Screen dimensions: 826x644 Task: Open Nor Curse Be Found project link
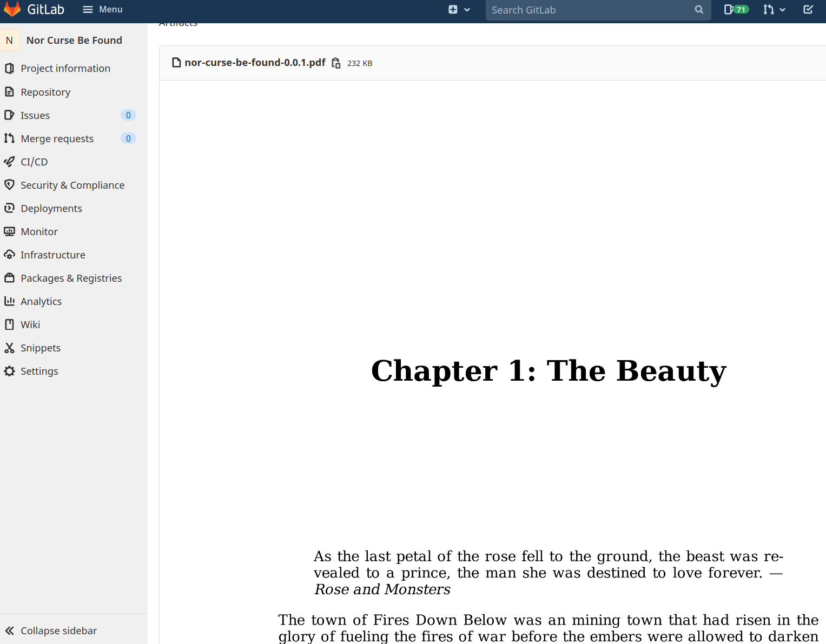(x=74, y=40)
